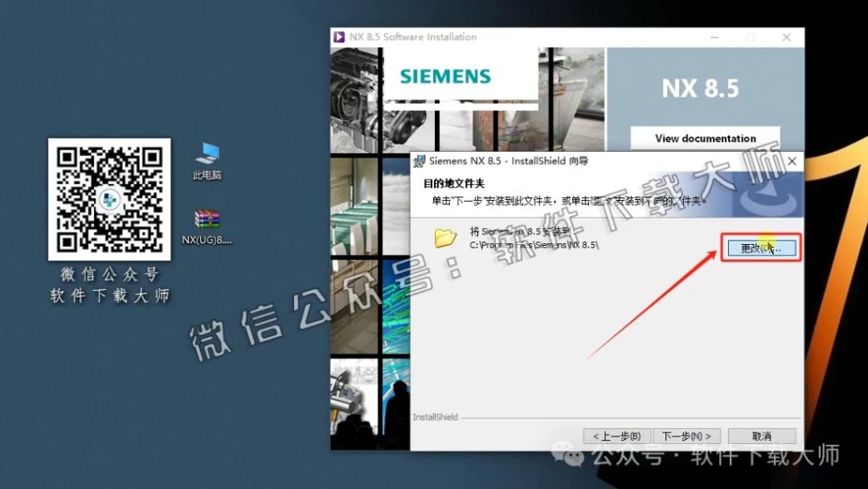Screen dimensions: 868x489
Task: Click the InstallShield wizard icon on dialog title bar
Action: [419, 161]
